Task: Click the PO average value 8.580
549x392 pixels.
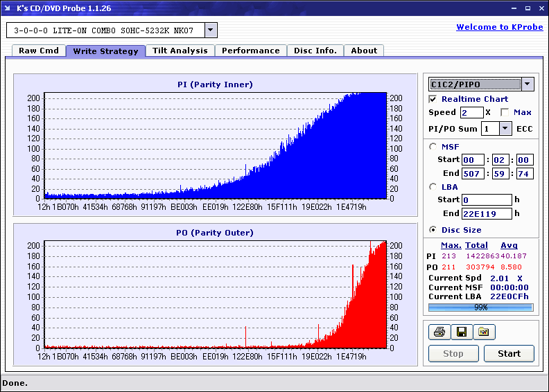Action: tap(511, 267)
